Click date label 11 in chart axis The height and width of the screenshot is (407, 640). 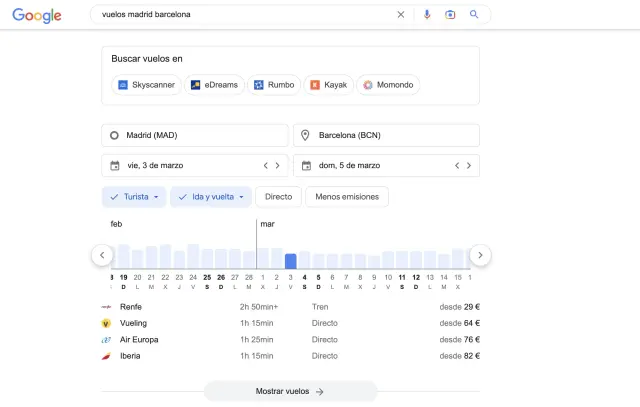[402, 278]
